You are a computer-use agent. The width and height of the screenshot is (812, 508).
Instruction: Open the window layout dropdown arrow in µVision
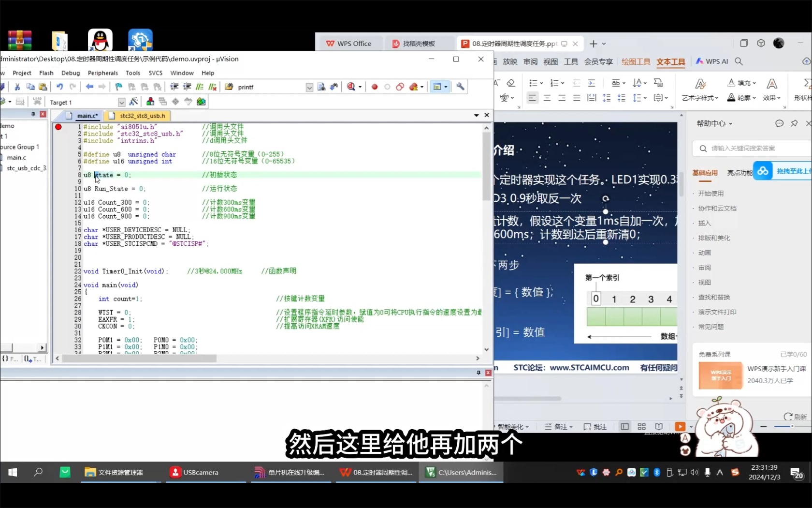click(x=446, y=87)
